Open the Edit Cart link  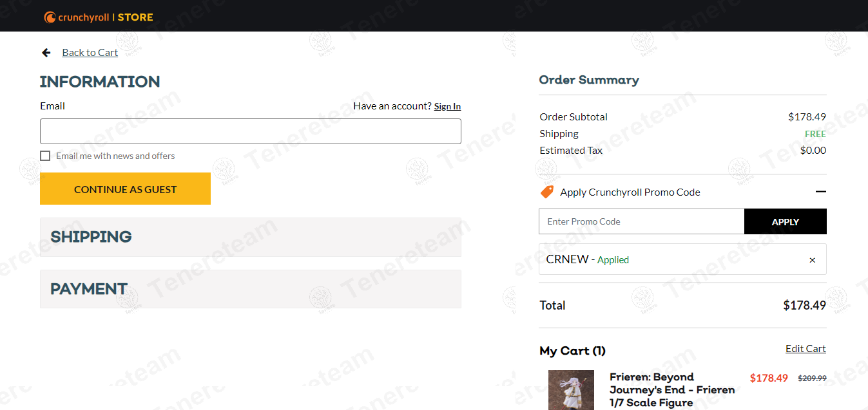click(805, 349)
